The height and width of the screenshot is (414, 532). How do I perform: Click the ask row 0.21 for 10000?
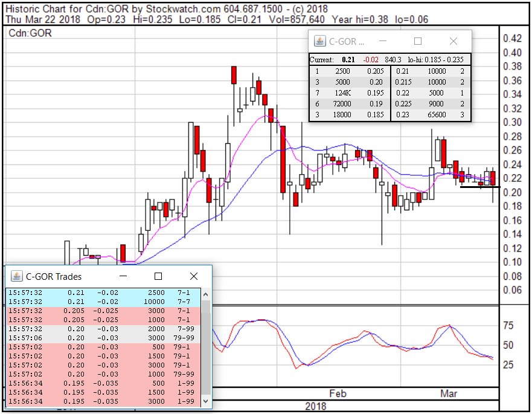[431, 71]
